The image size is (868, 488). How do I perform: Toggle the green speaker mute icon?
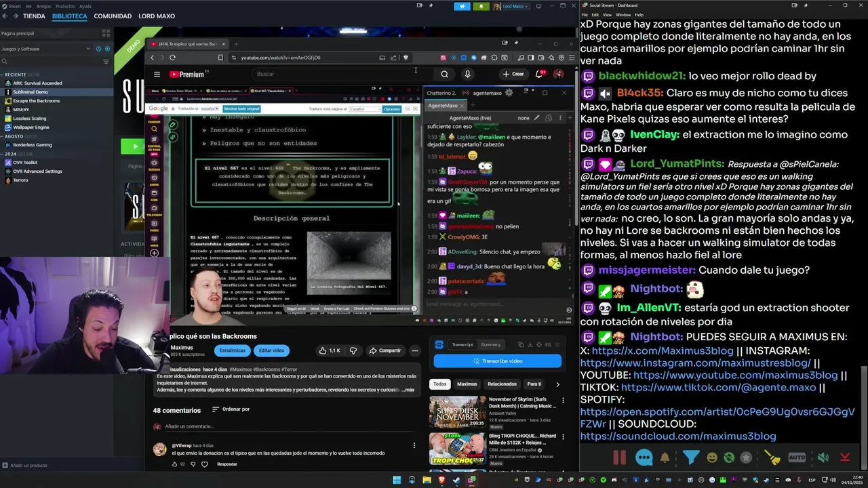(x=823, y=457)
